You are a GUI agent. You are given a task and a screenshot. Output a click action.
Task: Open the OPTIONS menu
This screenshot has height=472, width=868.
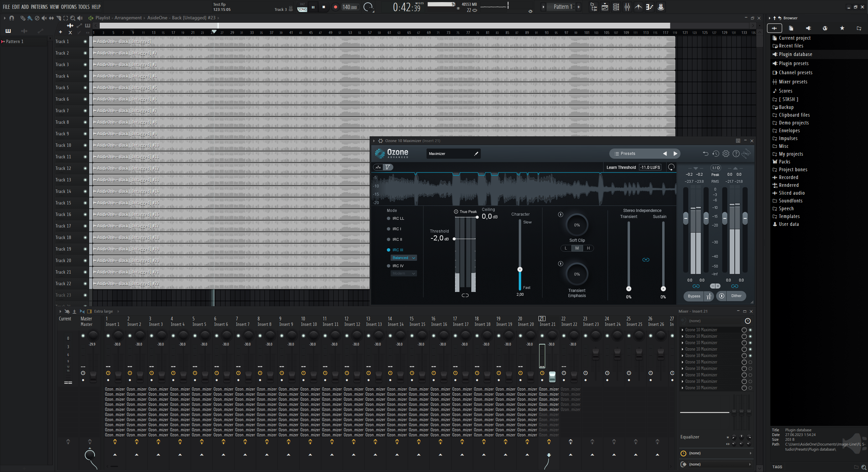coord(68,7)
